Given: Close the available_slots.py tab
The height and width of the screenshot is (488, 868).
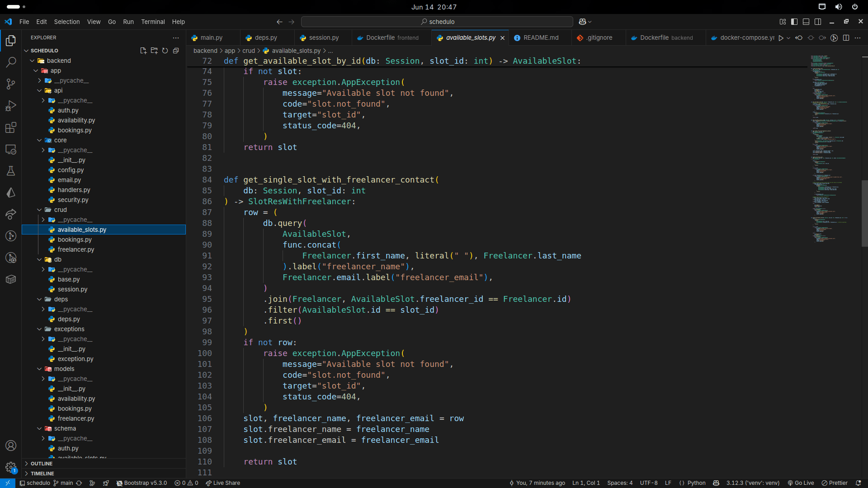Looking at the screenshot, I should [x=502, y=38].
